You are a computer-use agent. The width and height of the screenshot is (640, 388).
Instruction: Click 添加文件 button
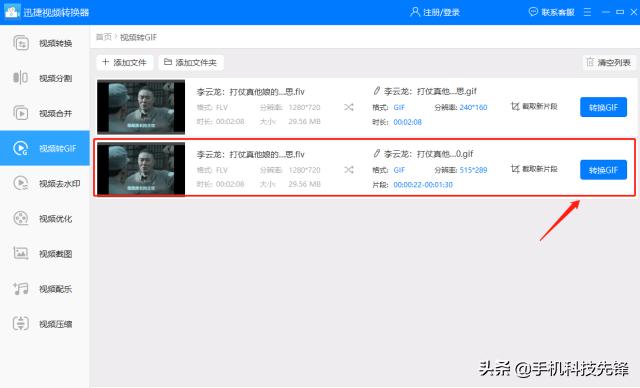point(125,62)
